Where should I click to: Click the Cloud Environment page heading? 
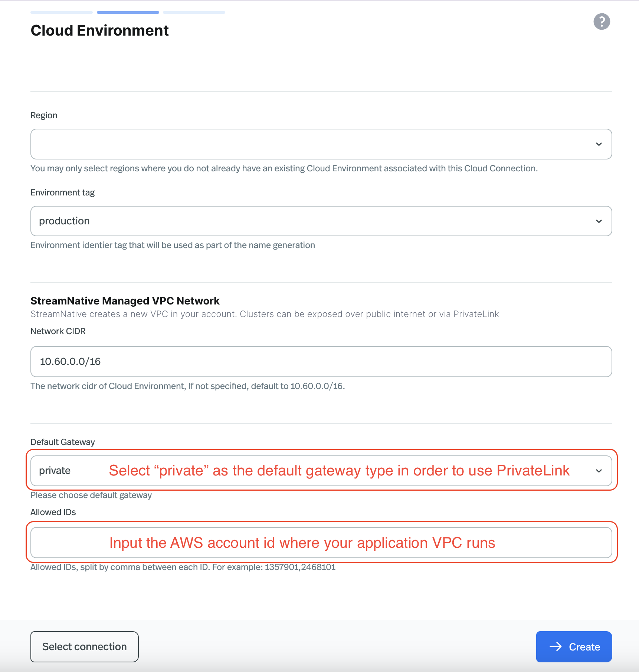pos(99,30)
